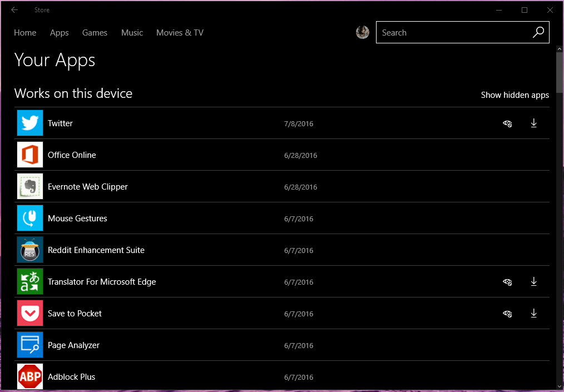This screenshot has width=564, height=392.
Task: Open the Movies & TV section
Action: point(180,33)
